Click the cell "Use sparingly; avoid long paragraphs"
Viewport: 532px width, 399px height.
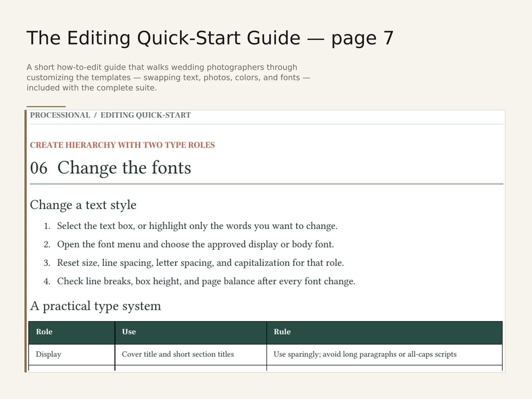(384, 354)
